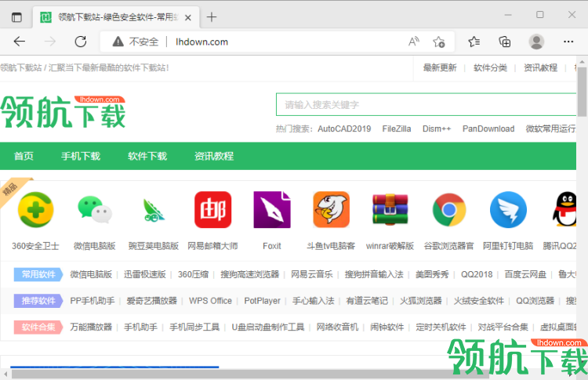Screen dimensions: 588x380
Task: Open the 搜狗拼音输入法 link
Action: pyautogui.click(x=374, y=274)
